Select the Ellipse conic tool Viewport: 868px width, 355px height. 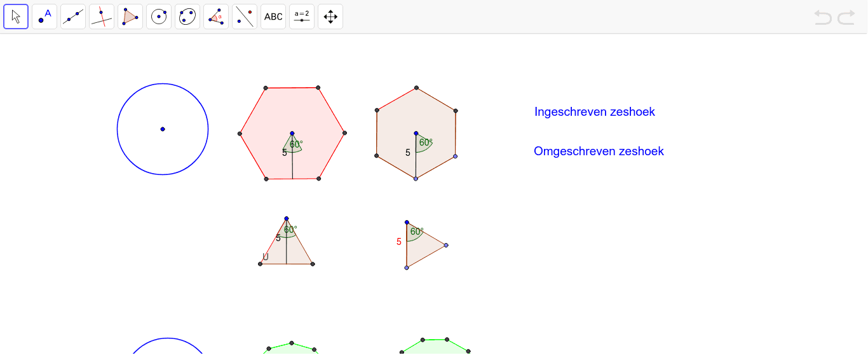187,17
